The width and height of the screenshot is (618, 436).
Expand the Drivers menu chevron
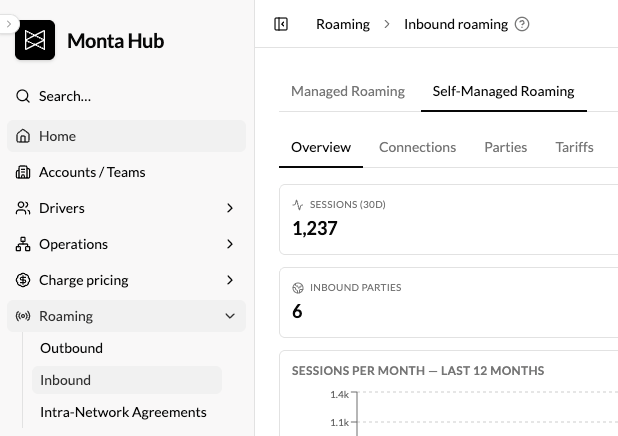click(x=230, y=208)
